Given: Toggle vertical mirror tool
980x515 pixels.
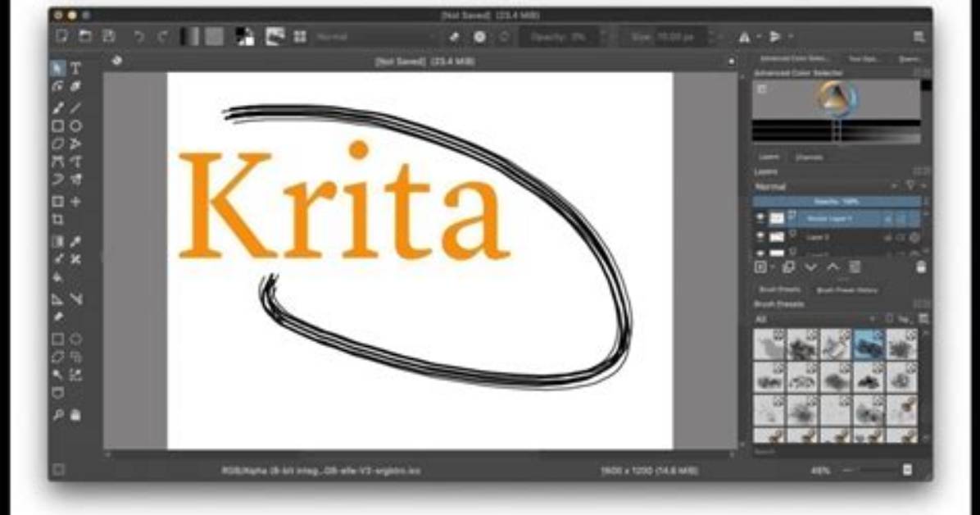Looking at the screenshot, I should click(x=775, y=37).
